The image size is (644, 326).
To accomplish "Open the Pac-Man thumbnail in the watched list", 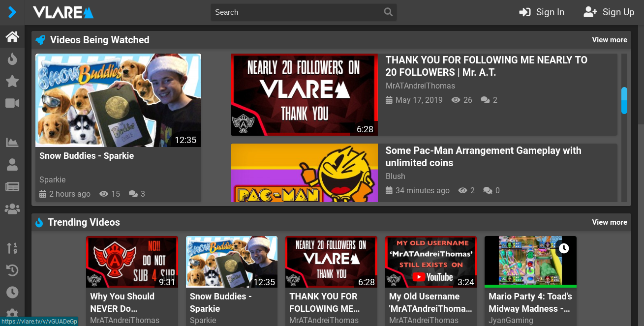I will tap(304, 173).
